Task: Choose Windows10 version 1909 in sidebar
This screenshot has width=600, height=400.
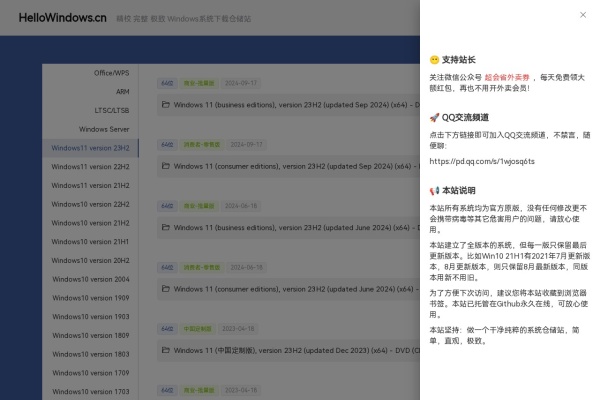Action: (x=91, y=298)
